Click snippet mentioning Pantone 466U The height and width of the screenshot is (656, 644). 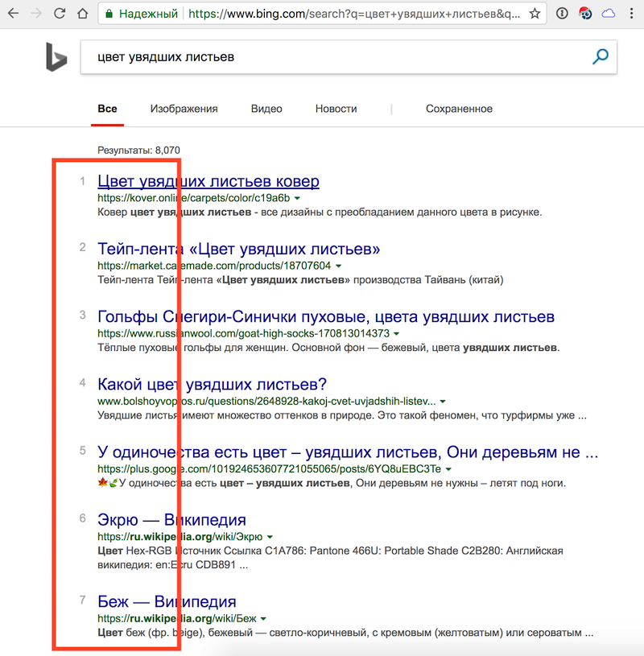click(x=330, y=558)
